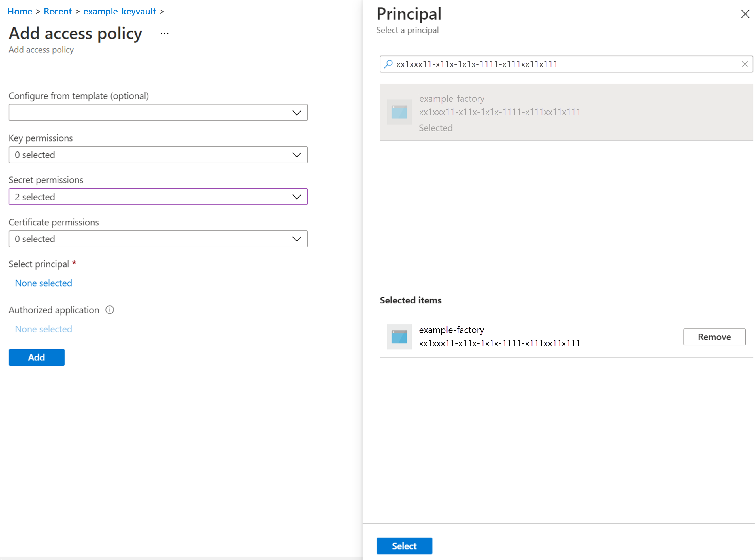Viewport: 755px width, 560px height.
Task: Click the info icon next to Authorized application
Action: coord(110,310)
